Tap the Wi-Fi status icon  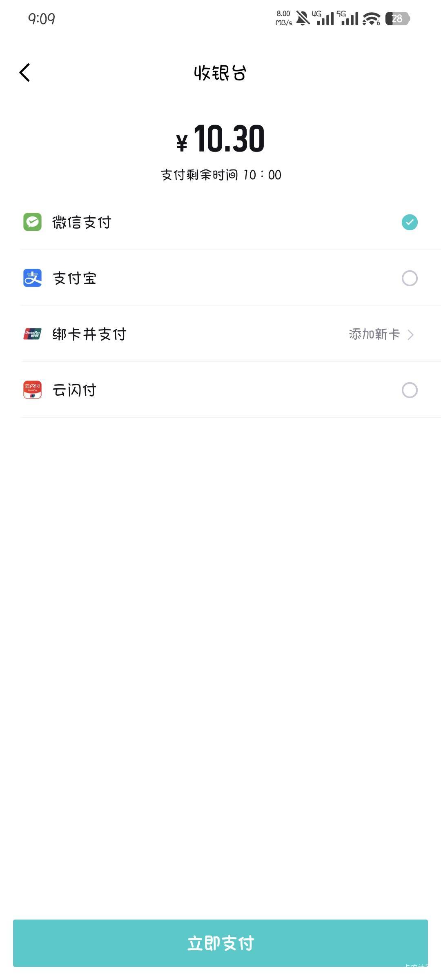pos(371,18)
